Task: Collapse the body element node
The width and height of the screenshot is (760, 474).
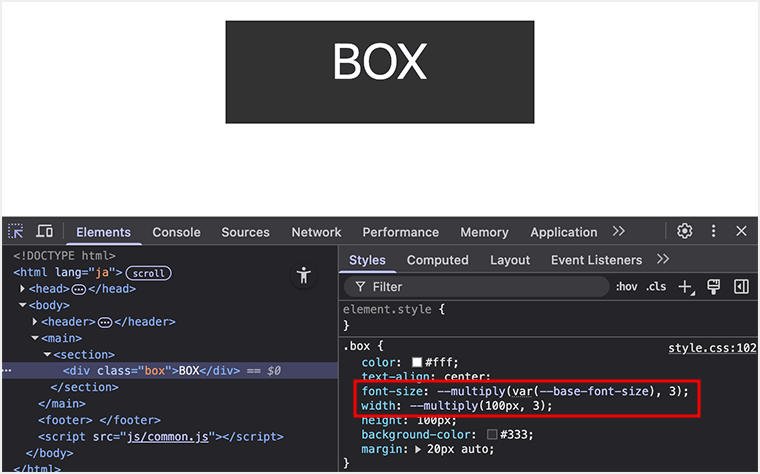Action: 22,305
